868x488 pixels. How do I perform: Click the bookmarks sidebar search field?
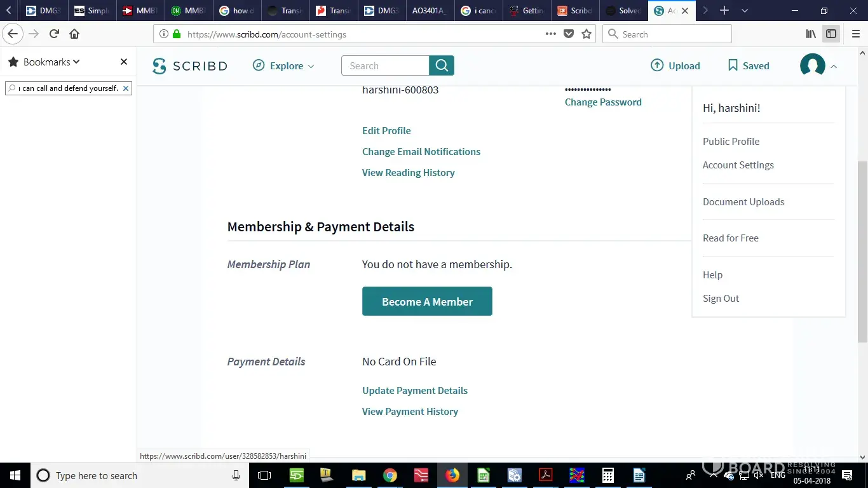pos(69,88)
